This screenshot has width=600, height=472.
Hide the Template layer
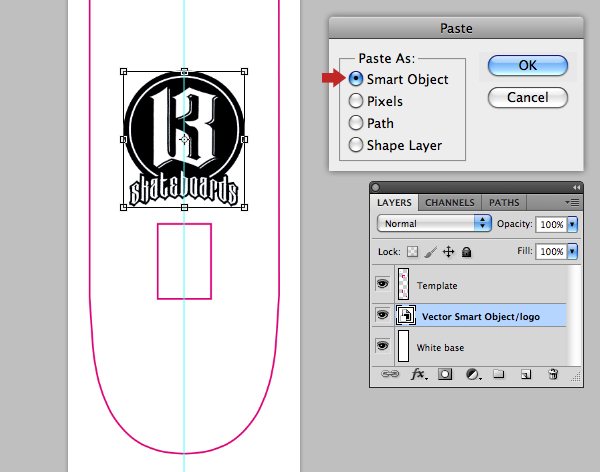point(382,284)
